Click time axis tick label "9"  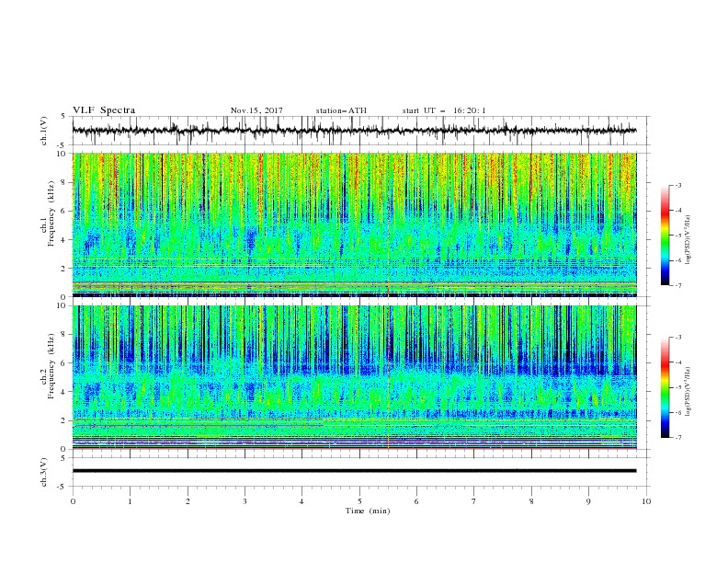pos(588,501)
